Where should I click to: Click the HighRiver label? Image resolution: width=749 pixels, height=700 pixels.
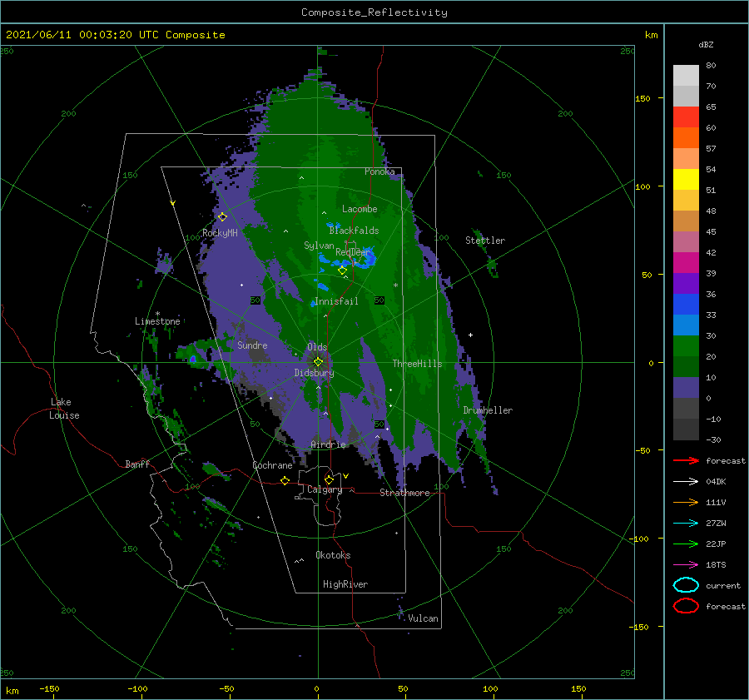[x=345, y=584]
